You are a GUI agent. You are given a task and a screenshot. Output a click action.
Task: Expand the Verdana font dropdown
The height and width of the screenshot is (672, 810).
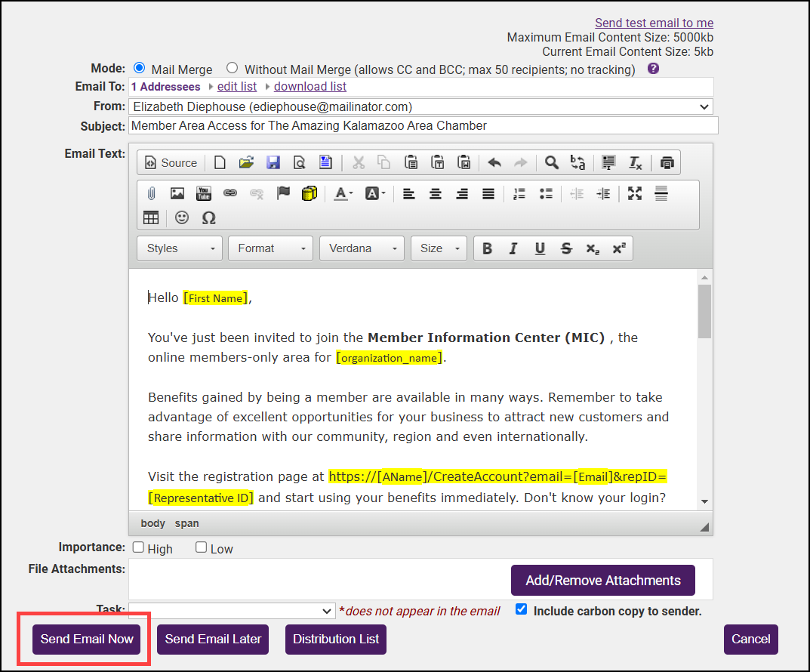[362, 248]
